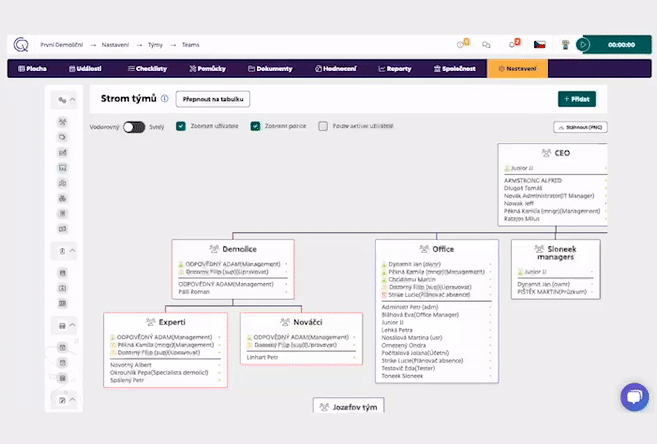Click the green Přidat button

[577, 99]
